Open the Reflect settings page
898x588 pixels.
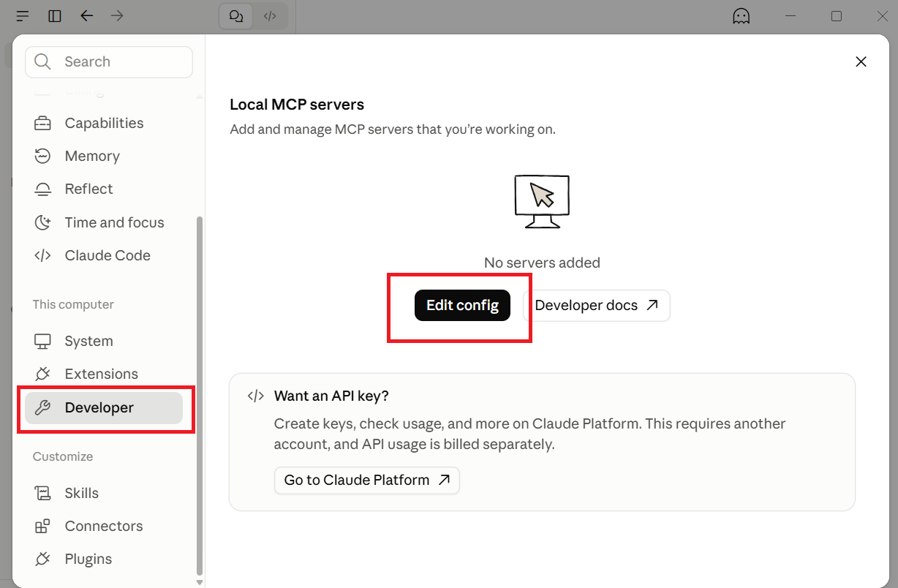pos(104,189)
